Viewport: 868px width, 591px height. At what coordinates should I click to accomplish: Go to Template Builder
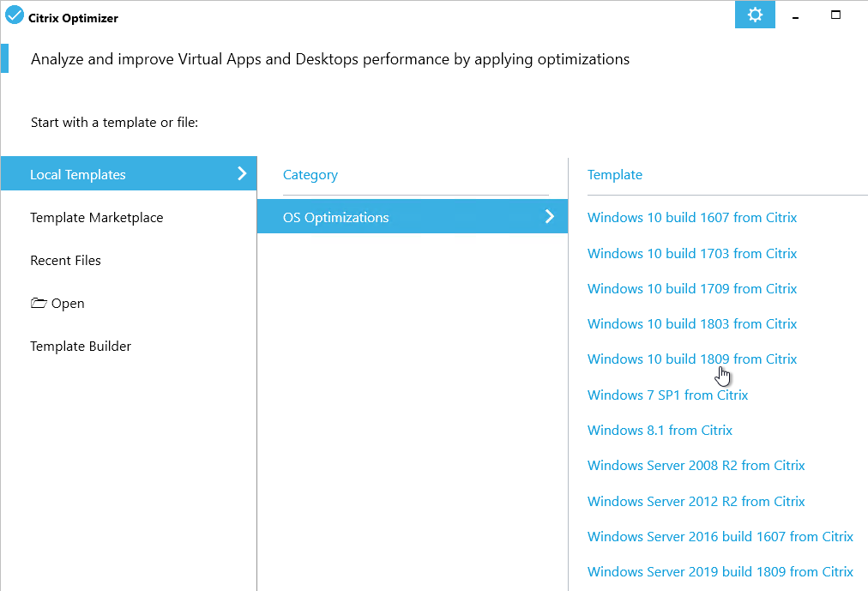pos(81,347)
